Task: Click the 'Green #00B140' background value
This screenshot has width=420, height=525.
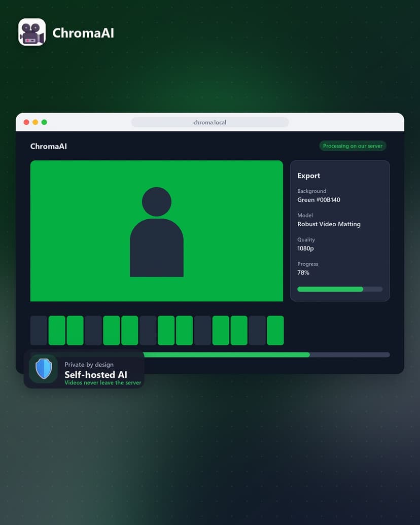Action: (319, 200)
